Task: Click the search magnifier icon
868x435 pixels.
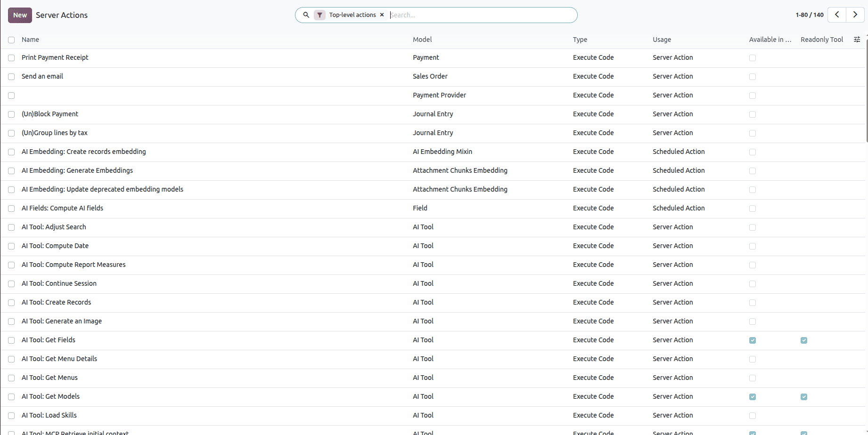Action: 306,15
